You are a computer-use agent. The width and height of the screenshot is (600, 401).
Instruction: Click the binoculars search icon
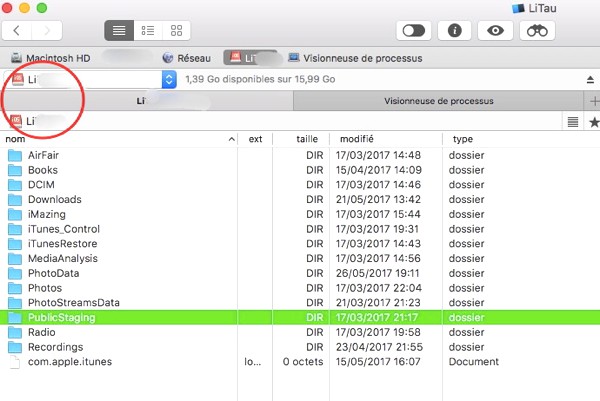[x=536, y=31]
